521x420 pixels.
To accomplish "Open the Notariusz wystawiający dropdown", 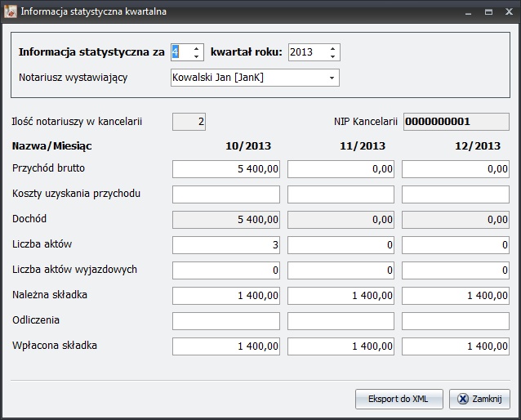I will click(x=332, y=78).
